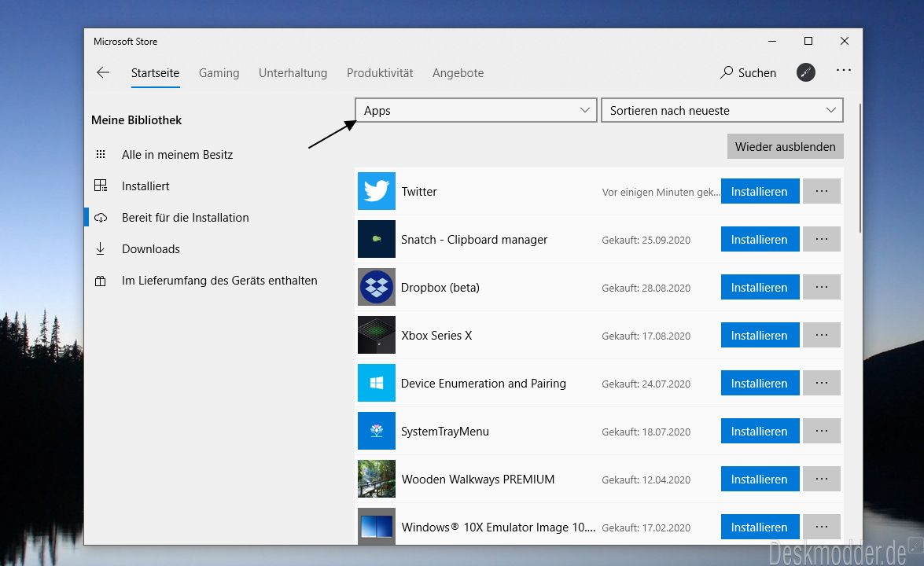Click the icon beside Installiert
Viewport: 924px width, 566px height.
101,186
